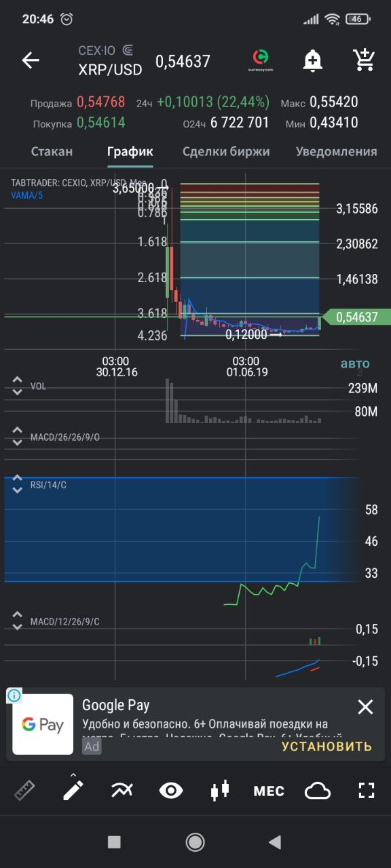The height and width of the screenshot is (868, 391).
Task: Tap the header price 0,54637
Action: (x=183, y=62)
